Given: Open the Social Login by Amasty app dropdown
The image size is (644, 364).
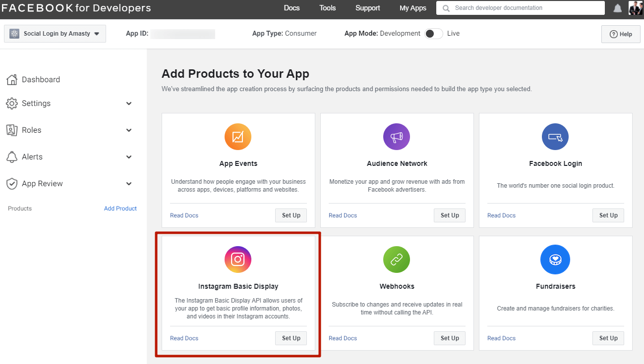Looking at the screenshot, I should click(55, 34).
